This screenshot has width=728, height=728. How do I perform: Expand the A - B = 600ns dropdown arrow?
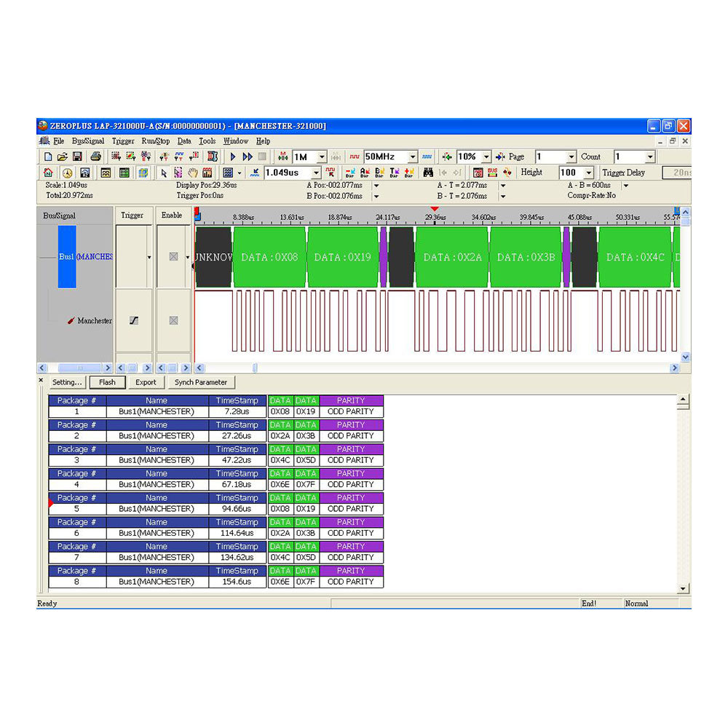(x=626, y=186)
